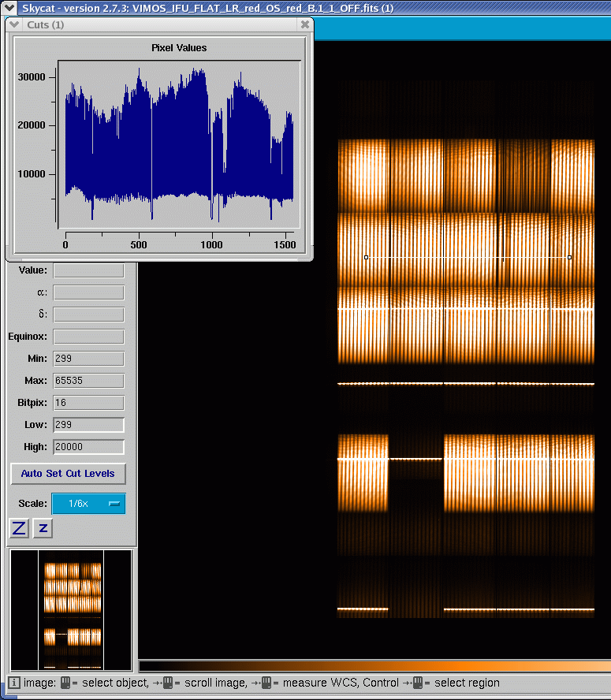611x700 pixels.
Task: Click the Max value field
Action: pyautogui.click(x=88, y=381)
